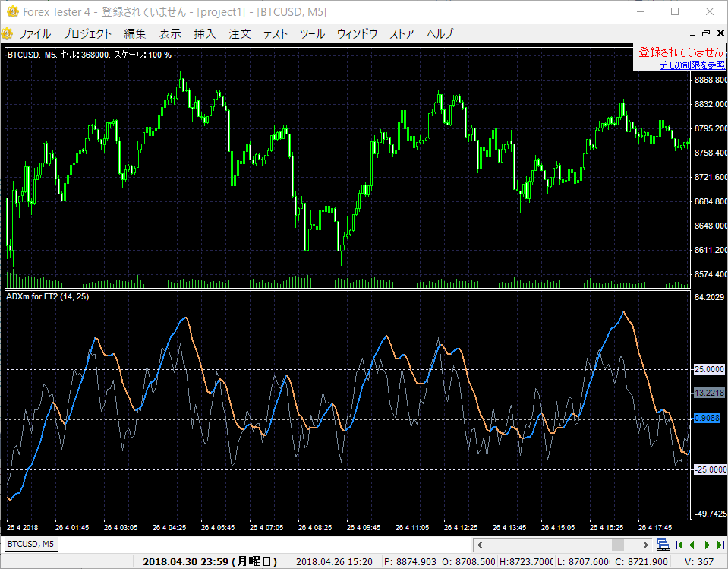Click the blue 0.9088 value label
Viewport: 728px width, 569px height.
[x=707, y=419]
